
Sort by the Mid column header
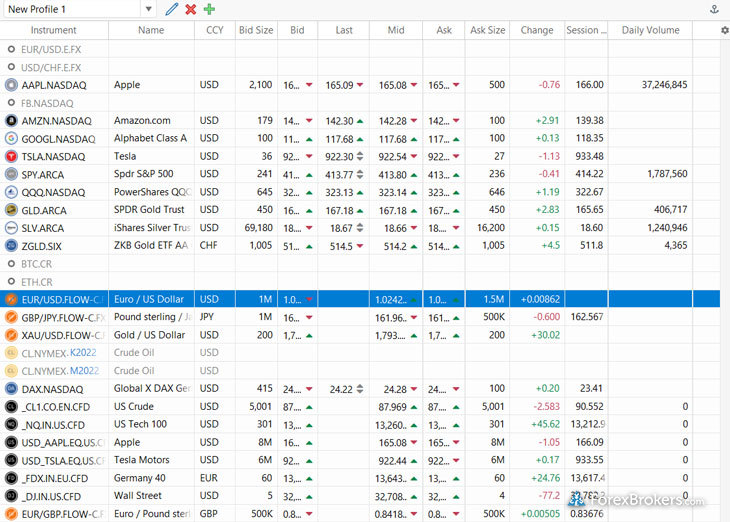pyautogui.click(x=396, y=30)
